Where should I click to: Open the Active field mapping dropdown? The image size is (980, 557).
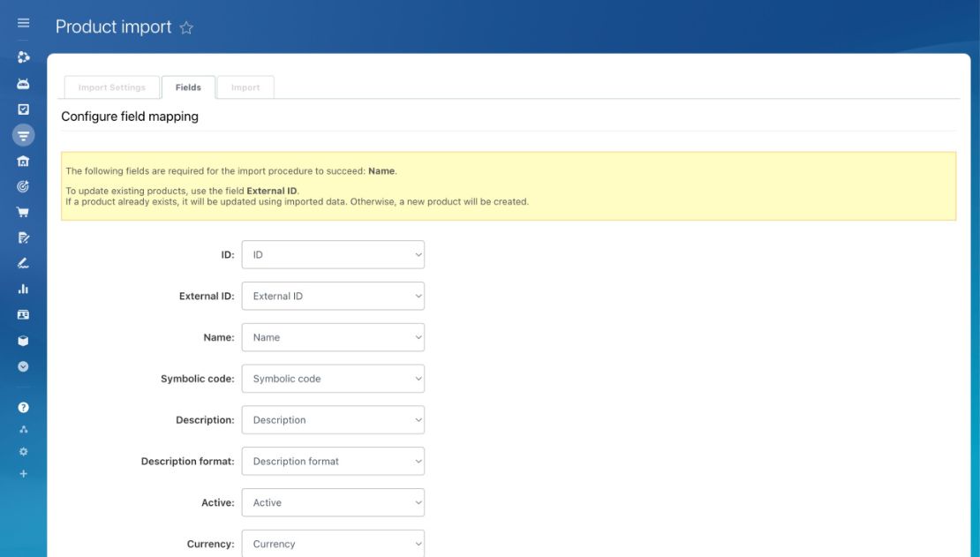333,502
